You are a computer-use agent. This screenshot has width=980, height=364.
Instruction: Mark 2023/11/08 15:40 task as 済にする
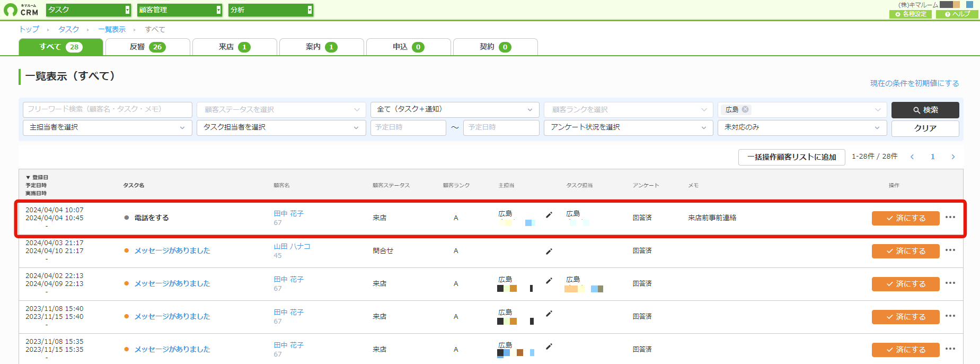pyautogui.click(x=906, y=317)
